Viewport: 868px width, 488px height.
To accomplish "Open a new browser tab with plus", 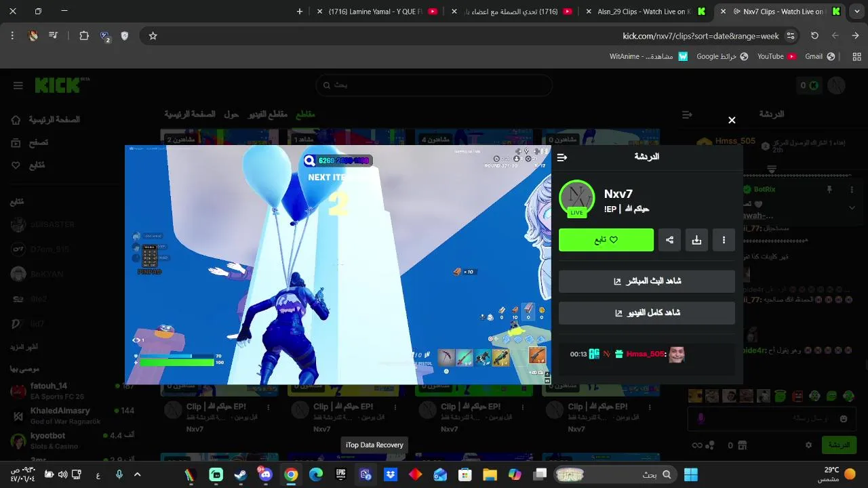I will [x=300, y=12].
